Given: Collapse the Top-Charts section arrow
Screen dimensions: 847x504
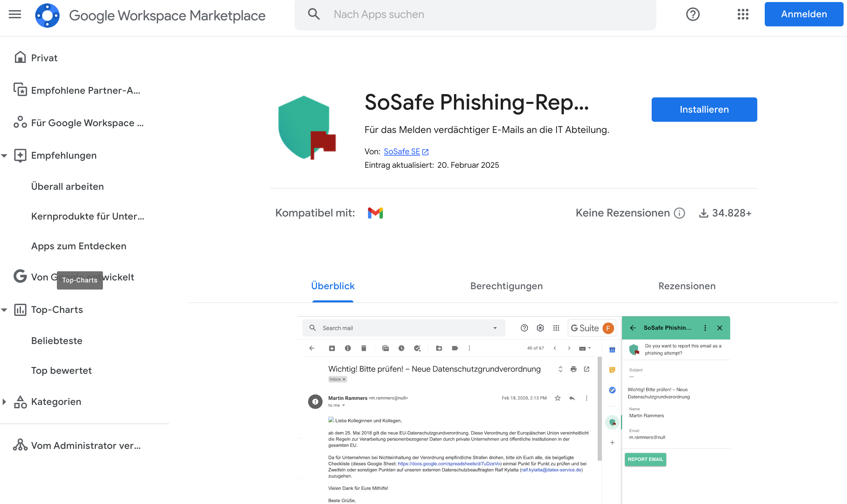Looking at the screenshot, I should point(4,310).
